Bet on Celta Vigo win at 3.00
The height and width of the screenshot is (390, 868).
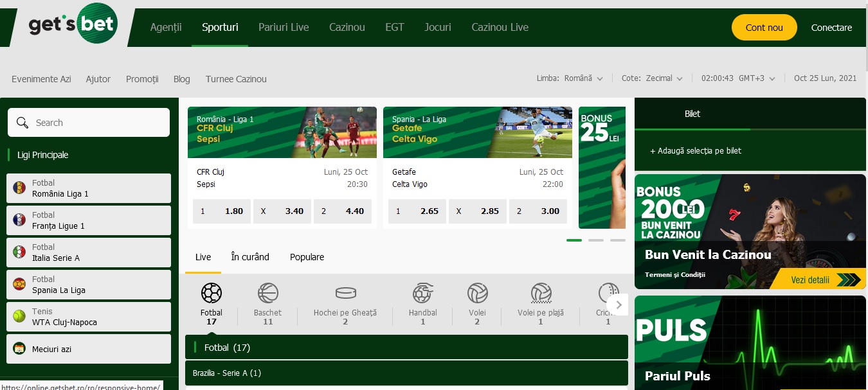[x=538, y=211]
